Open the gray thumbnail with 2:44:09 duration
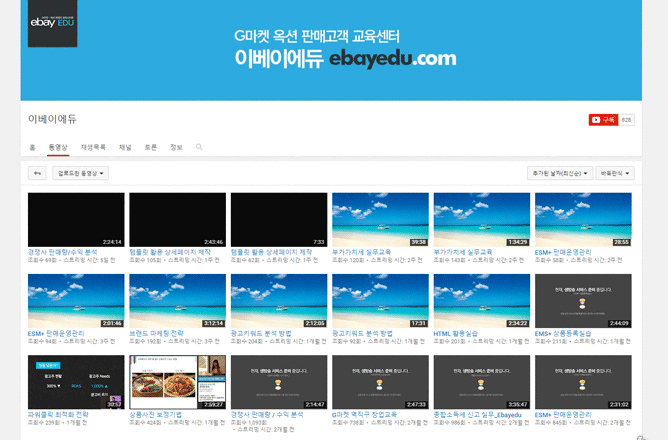This screenshot has width=668, height=440. [583, 301]
